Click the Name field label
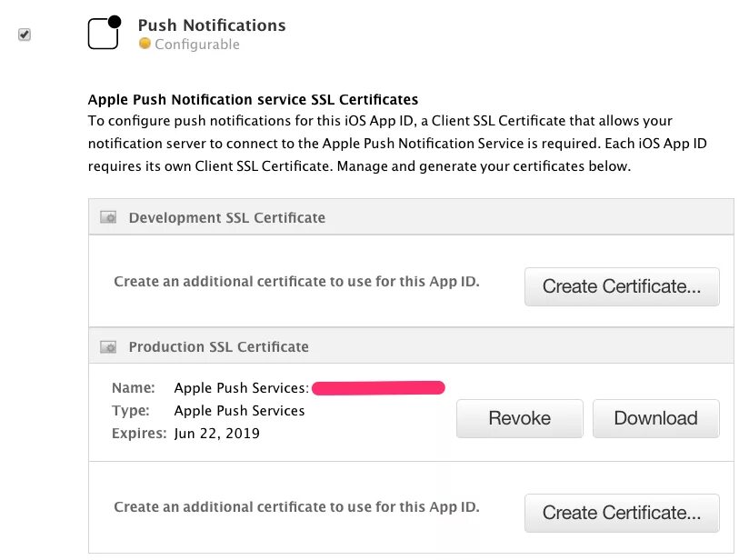749x560 pixels. tap(133, 388)
